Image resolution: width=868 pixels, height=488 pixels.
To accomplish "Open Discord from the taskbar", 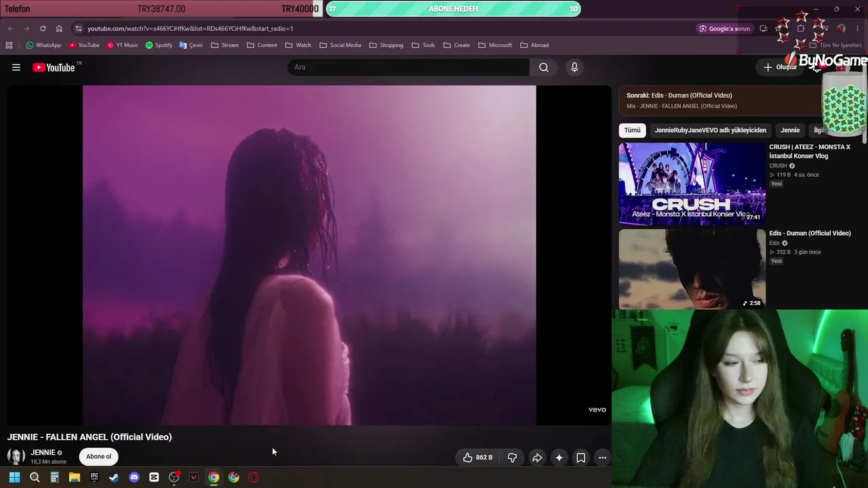I will [134, 477].
